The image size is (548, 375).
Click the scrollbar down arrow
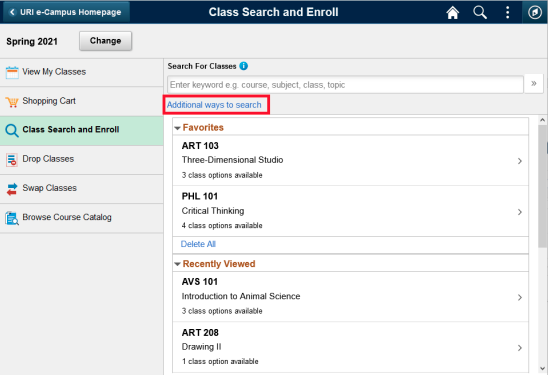coord(542,368)
